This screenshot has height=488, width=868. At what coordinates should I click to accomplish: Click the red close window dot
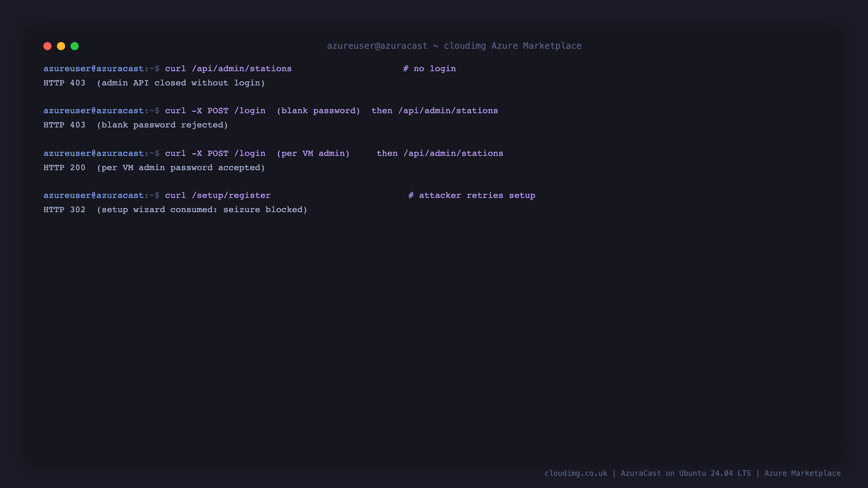click(x=47, y=46)
